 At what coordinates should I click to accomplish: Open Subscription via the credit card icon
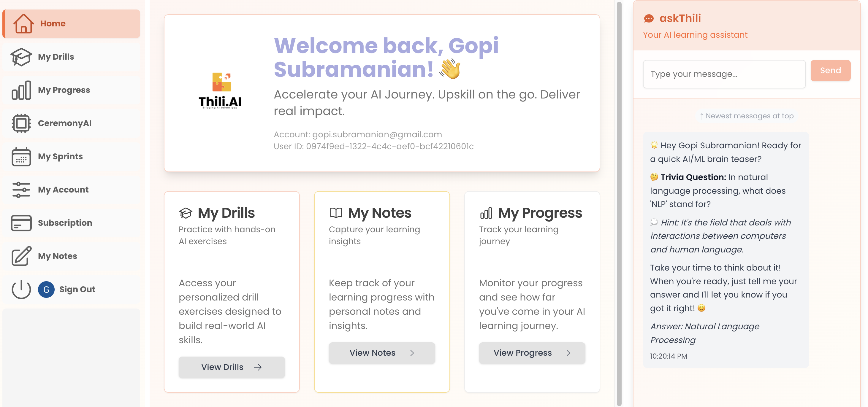[21, 222]
